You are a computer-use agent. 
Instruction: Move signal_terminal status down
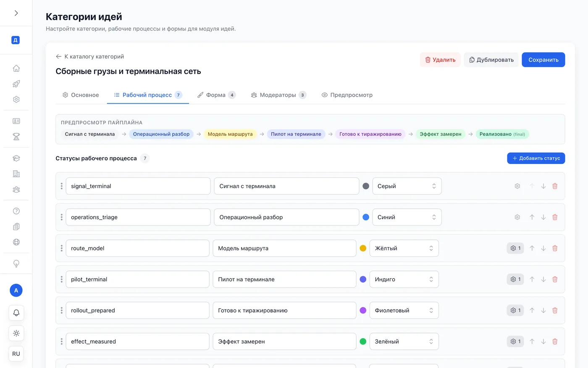[543, 186]
